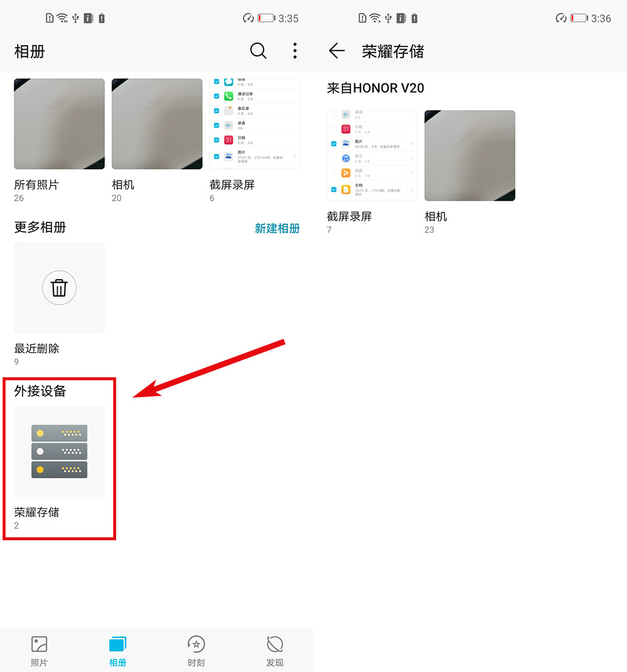The height and width of the screenshot is (672, 627).
Task: Select the 相册 bottom tab
Action: pos(117,651)
